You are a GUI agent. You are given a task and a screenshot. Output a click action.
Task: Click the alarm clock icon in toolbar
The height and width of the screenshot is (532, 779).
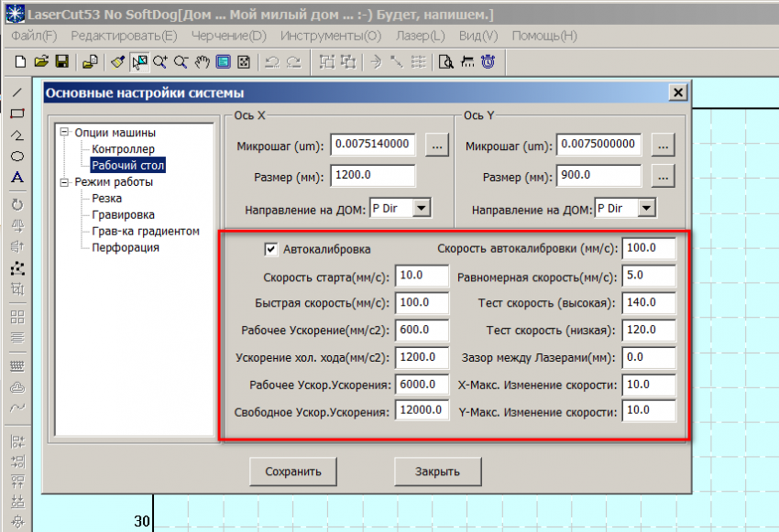[488, 62]
